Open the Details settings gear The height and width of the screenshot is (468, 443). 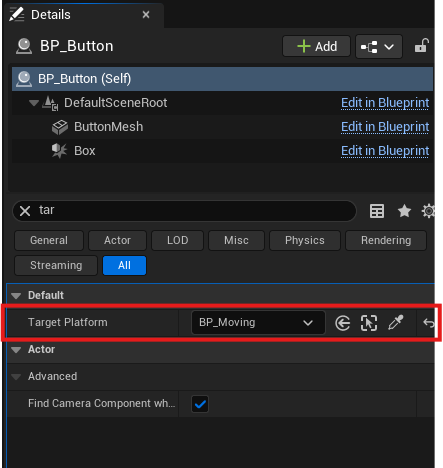click(429, 211)
